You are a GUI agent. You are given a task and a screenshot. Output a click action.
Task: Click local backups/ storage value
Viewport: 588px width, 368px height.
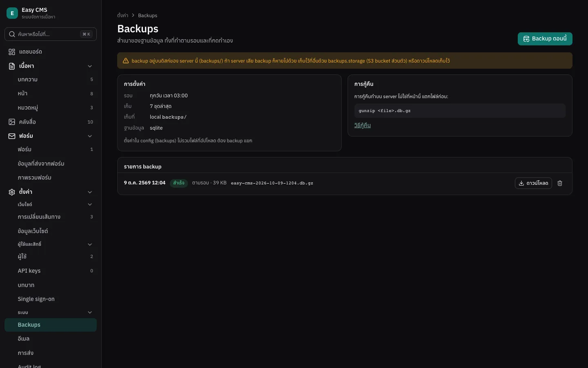coord(168,117)
